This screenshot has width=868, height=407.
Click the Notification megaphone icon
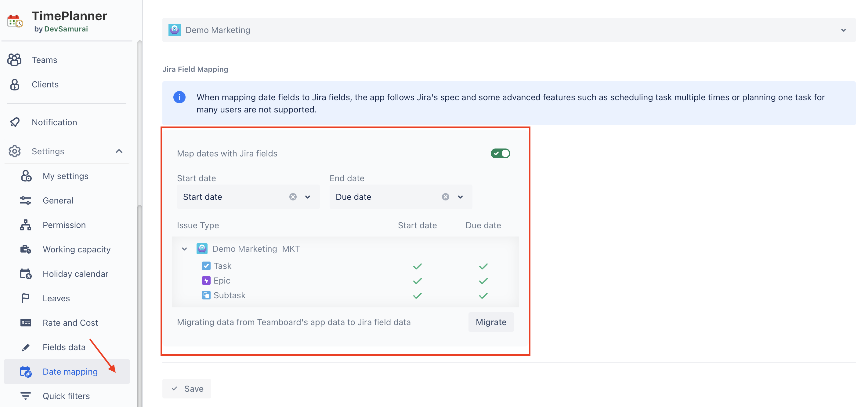pos(15,122)
